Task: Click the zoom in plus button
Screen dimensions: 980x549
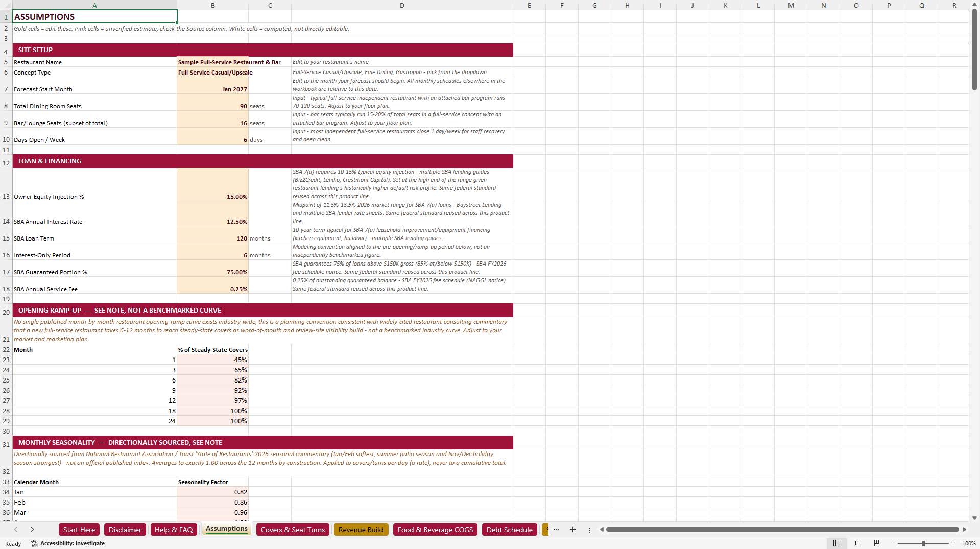Action: coord(953,543)
